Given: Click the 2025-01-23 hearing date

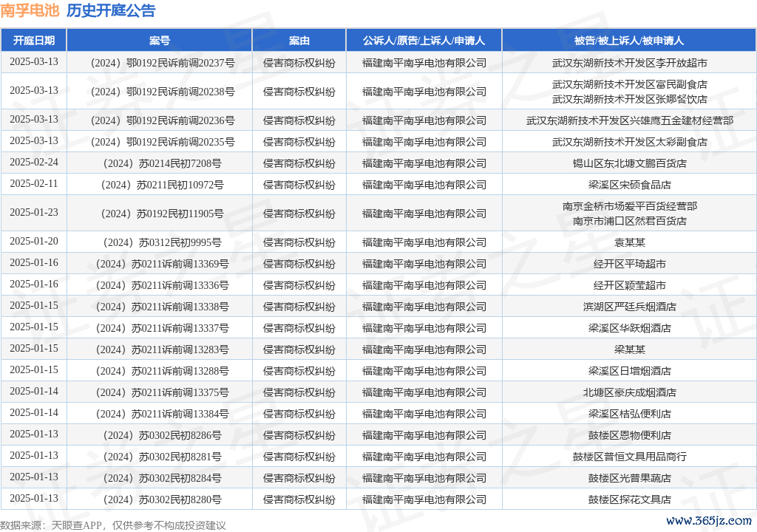Looking at the screenshot, I should pyautogui.click(x=34, y=212).
